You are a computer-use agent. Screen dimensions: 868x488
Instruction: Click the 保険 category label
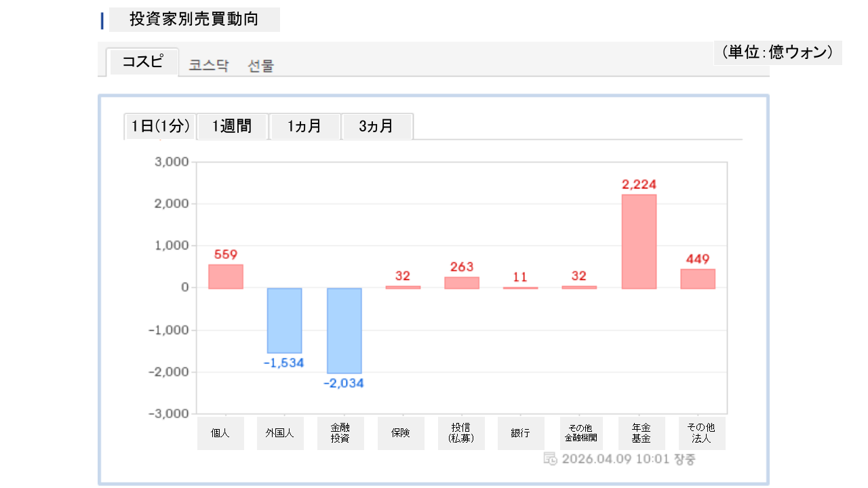tap(401, 433)
